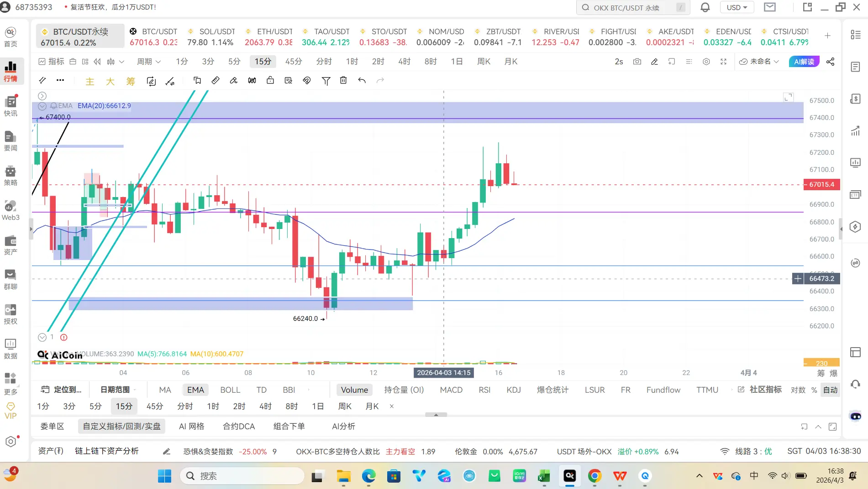
Task: Open the AiCoin app in taskbar
Action: (x=570, y=476)
